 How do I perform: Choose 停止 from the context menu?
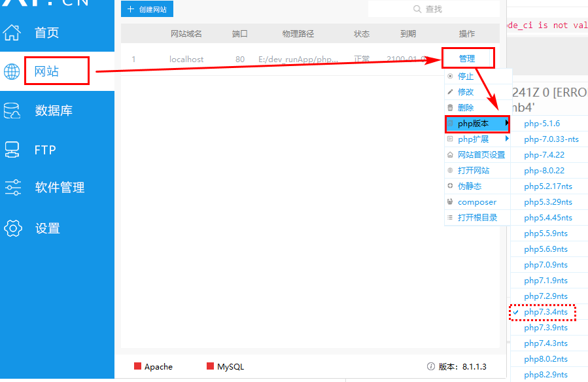(x=477, y=76)
